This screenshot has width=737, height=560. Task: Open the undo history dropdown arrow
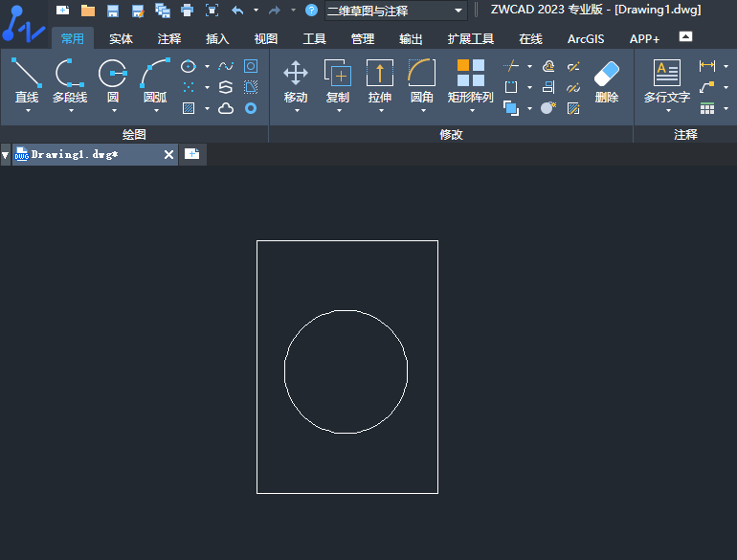click(256, 10)
